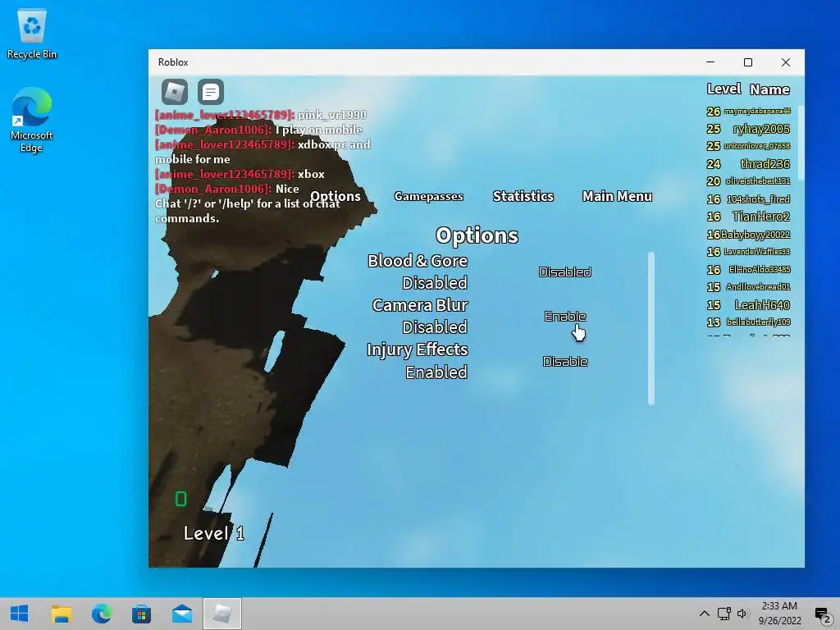Toggle the chat window icon

click(211, 92)
